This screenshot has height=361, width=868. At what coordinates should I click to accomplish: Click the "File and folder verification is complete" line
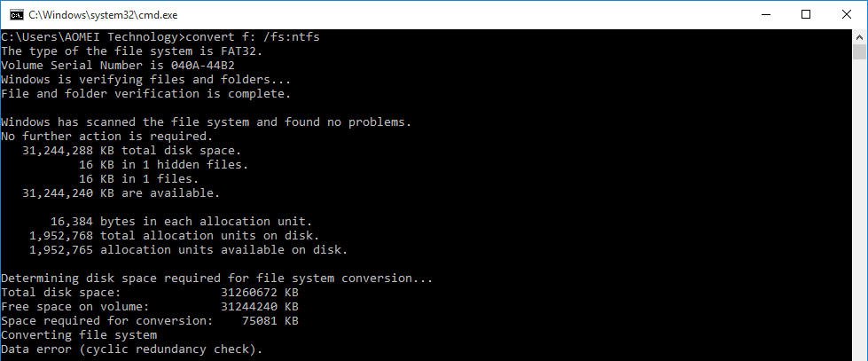(x=146, y=93)
